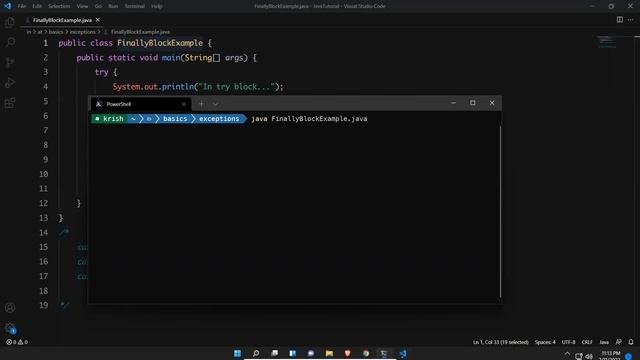Select the PowerShell terminal tab
The width and height of the screenshot is (640, 360).
click(x=140, y=104)
